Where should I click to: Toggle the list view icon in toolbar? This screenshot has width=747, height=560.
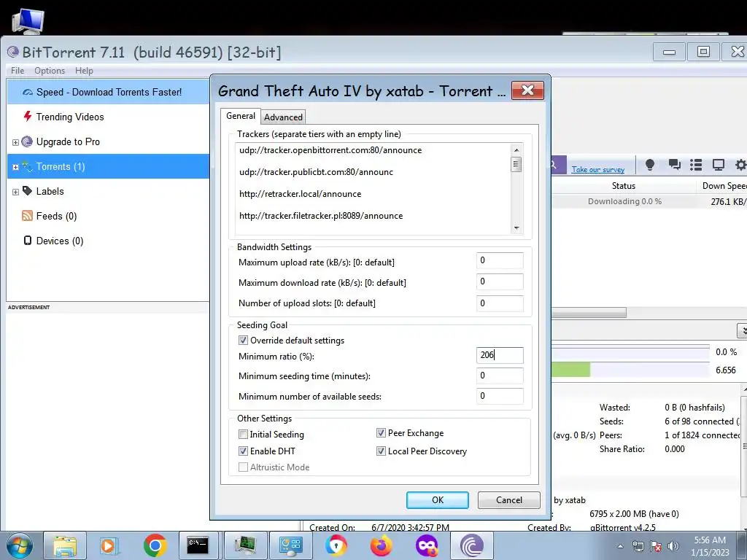(x=696, y=165)
